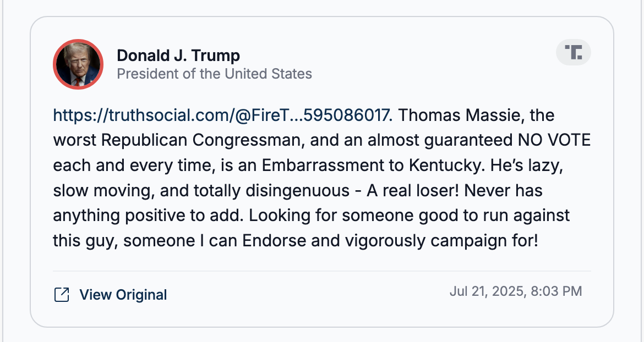Select the Donald J. Trump name heading
The image size is (644, 342).
pyautogui.click(x=178, y=56)
